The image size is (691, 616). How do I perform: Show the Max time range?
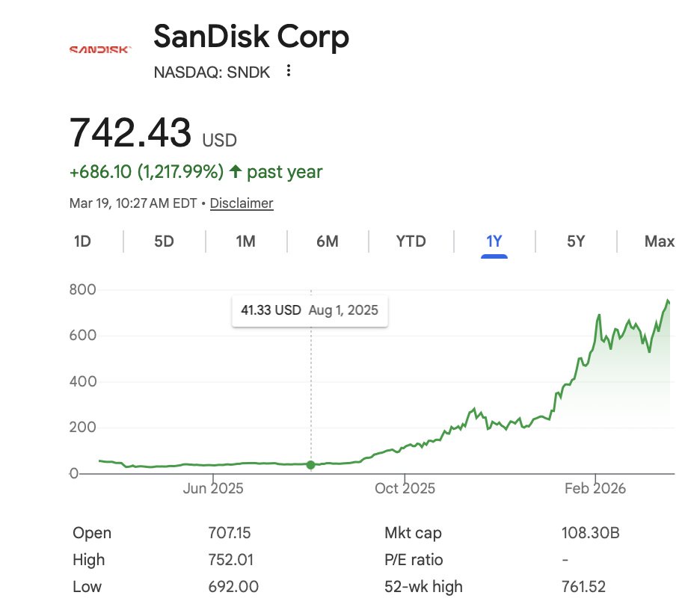(x=659, y=241)
